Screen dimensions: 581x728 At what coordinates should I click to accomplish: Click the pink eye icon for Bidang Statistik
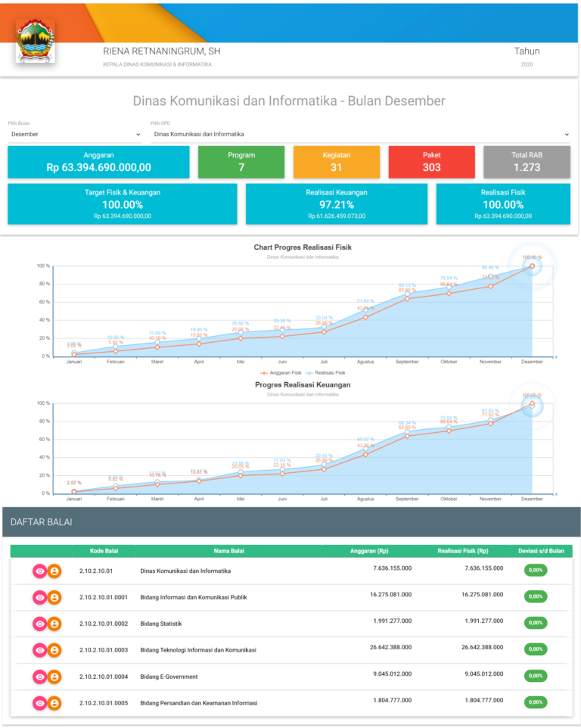40,624
